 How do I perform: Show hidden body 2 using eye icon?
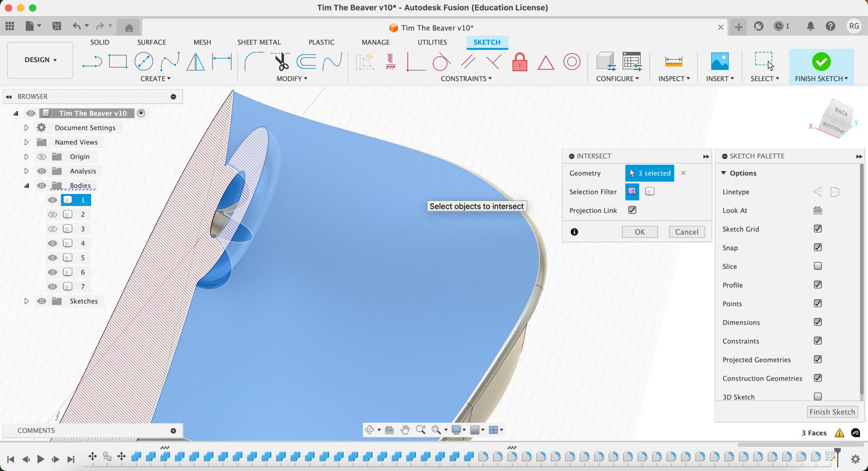click(x=53, y=215)
